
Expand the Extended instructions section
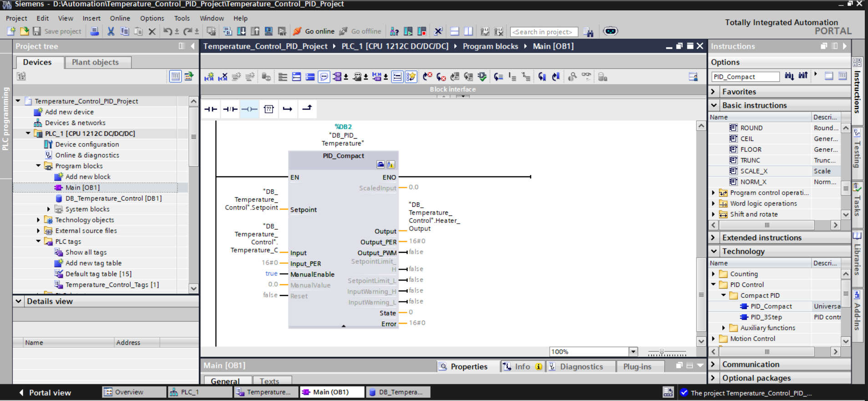coord(713,238)
